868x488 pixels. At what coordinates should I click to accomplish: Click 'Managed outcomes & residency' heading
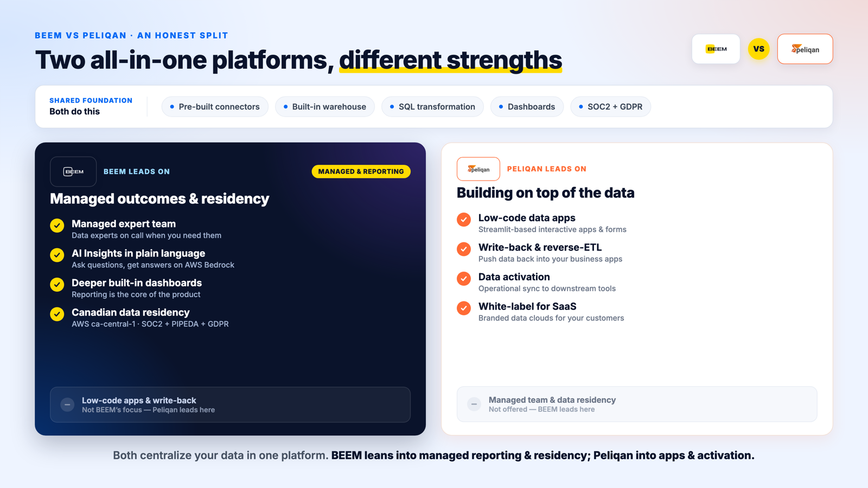pos(159,198)
